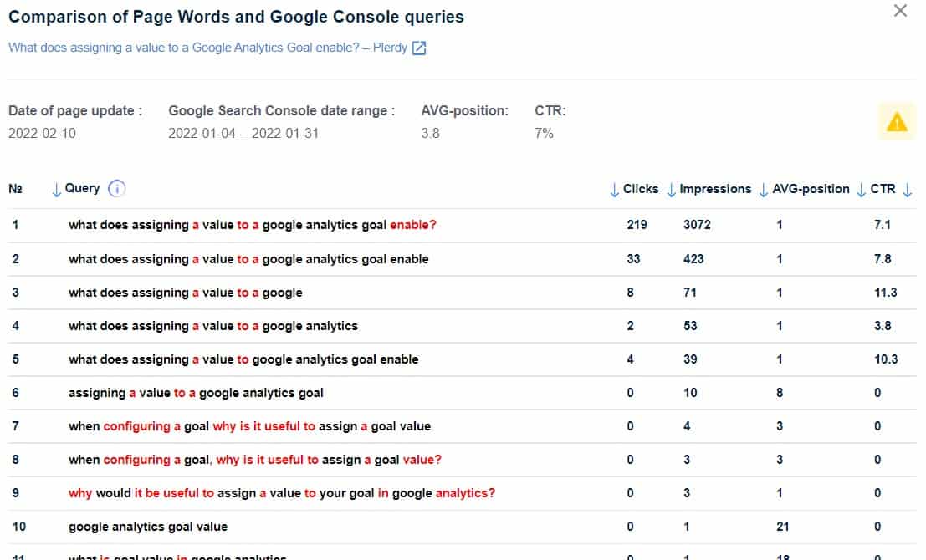The image size is (926, 560).
Task: Click the info icon next to Query
Action: click(117, 189)
